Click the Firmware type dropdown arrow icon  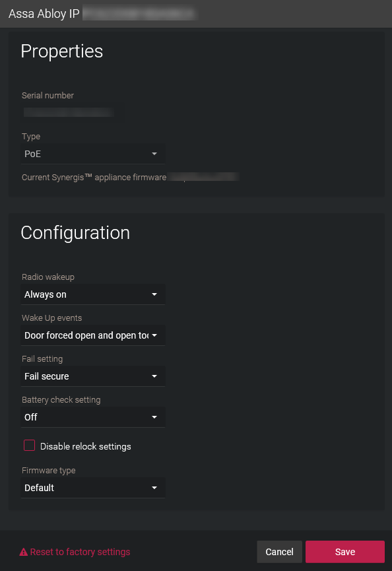[x=154, y=488]
